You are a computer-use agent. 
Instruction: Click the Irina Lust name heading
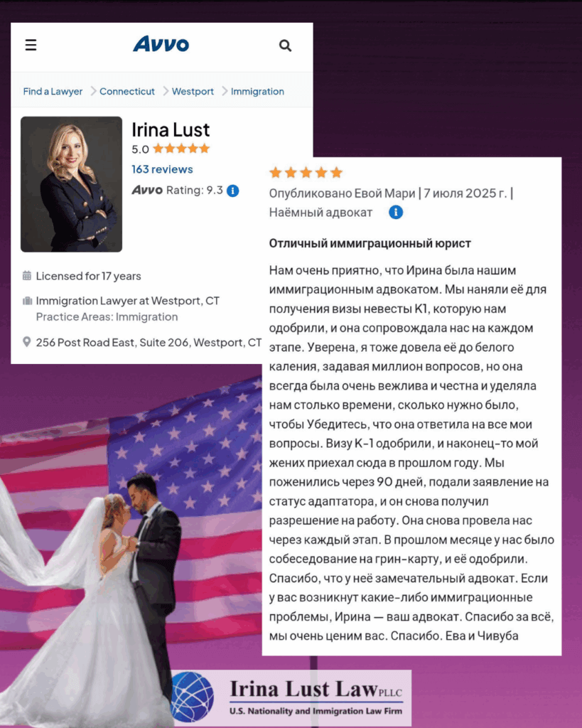point(171,129)
